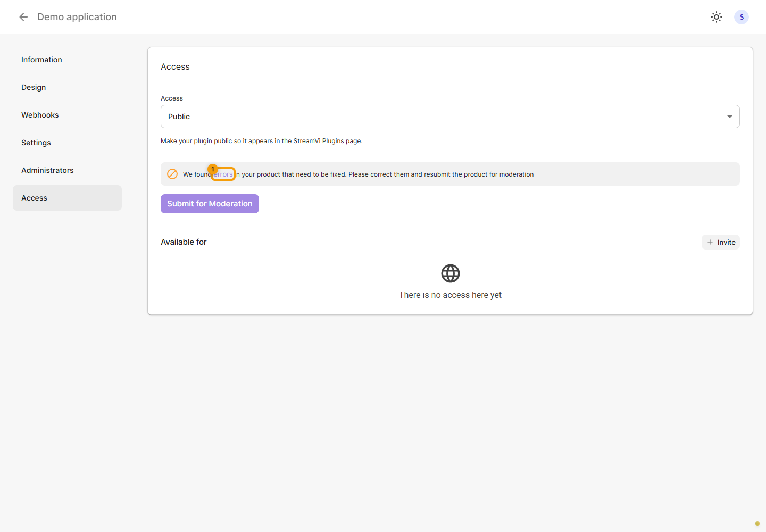Click the 'Available for' heading
The height and width of the screenshot is (532, 766).
point(184,242)
